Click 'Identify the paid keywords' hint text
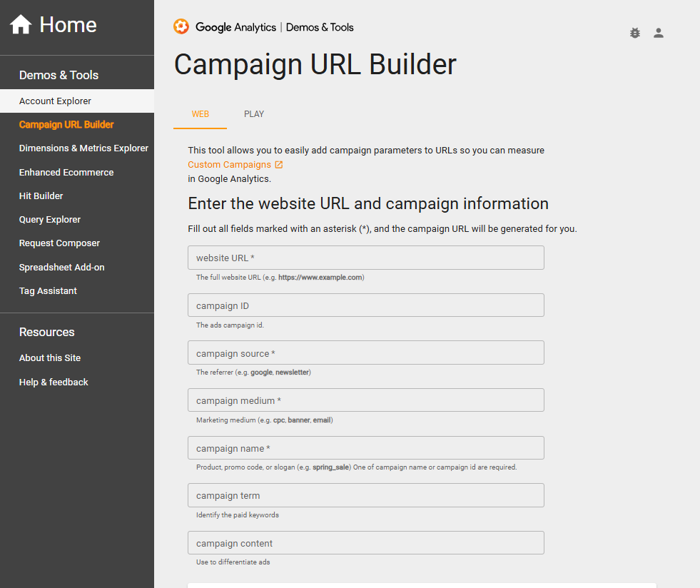This screenshot has height=588, width=700. (237, 514)
